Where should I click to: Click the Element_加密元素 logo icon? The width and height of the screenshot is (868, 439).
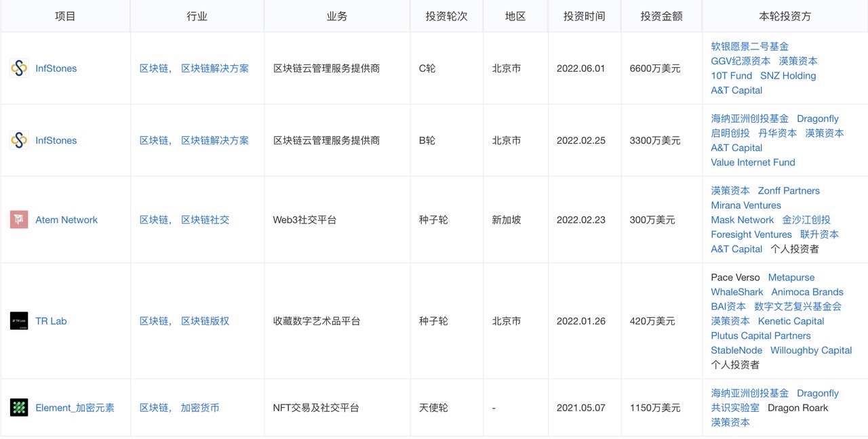(19, 408)
